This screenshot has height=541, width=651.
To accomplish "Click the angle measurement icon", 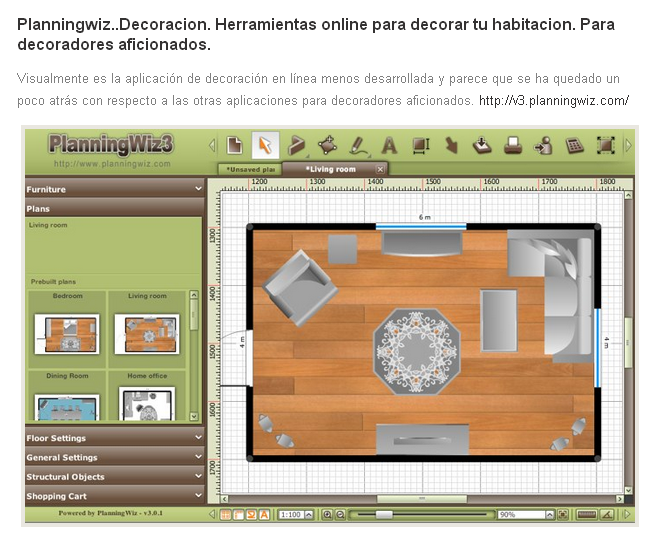I will [x=607, y=515].
